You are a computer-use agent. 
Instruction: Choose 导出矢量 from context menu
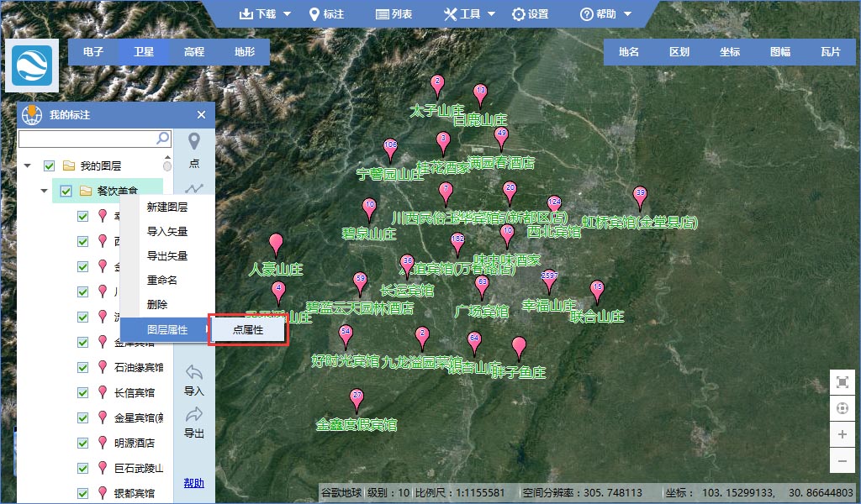(x=166, y=256)
